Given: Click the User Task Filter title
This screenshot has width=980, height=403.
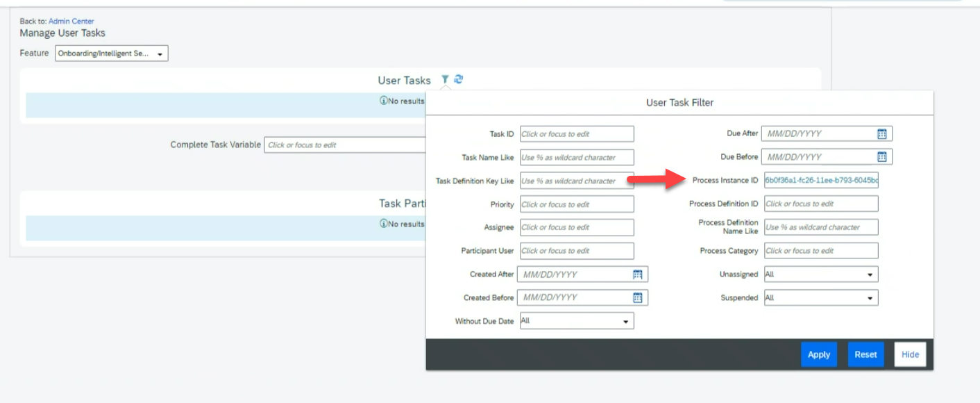Looking at the screenshot, I should (x=679, y=102).
